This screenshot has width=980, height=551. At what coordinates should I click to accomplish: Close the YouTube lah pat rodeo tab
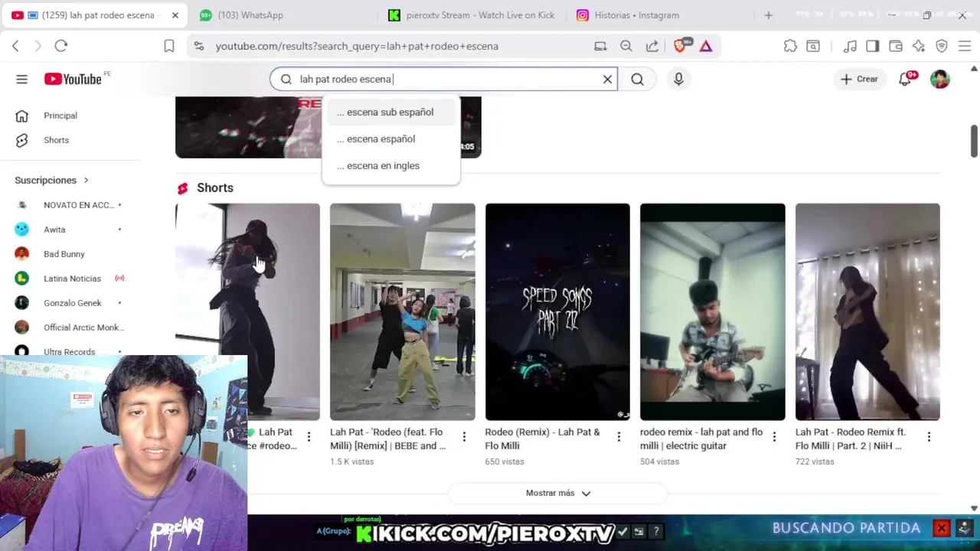pyautogui.click(x=175, y=15)
